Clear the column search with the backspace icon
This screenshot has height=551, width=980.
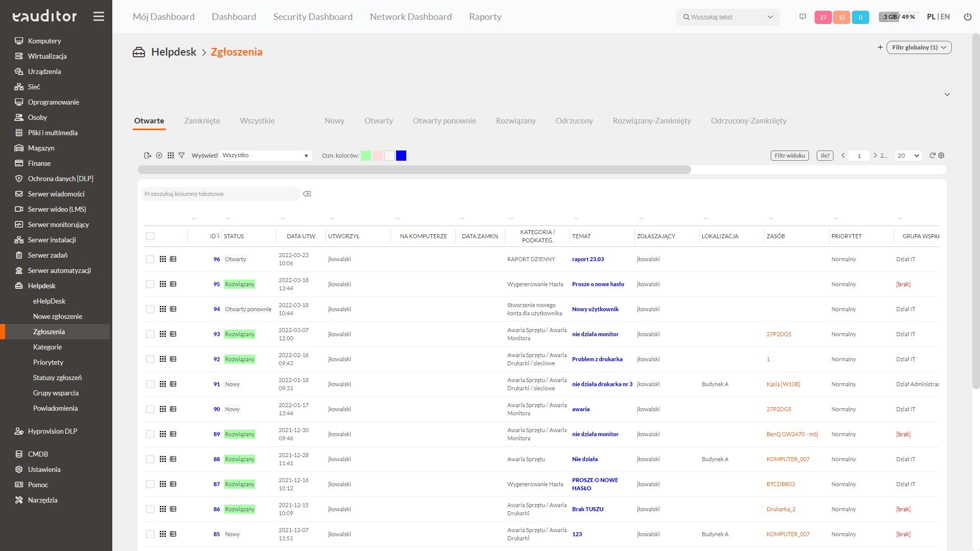(x=307, y=194)
